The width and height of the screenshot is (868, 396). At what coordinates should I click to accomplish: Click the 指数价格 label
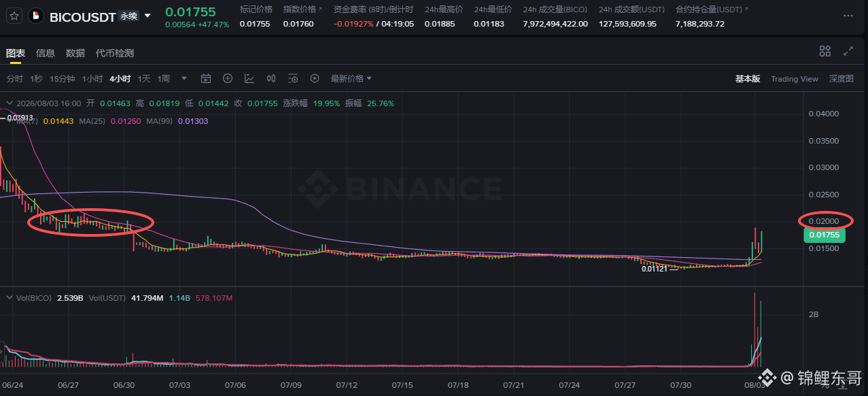(x=300, y=10)
